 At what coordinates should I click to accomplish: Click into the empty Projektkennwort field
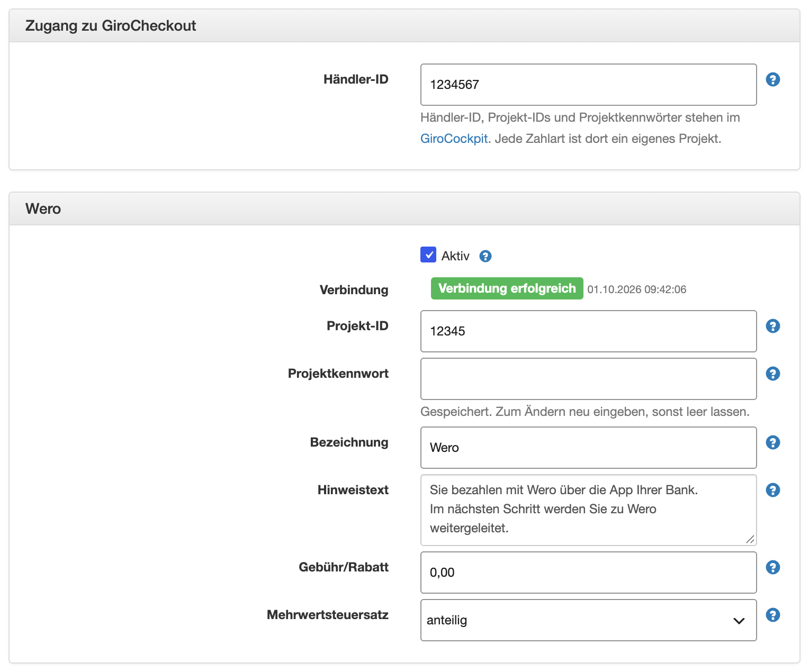(588, 379)
